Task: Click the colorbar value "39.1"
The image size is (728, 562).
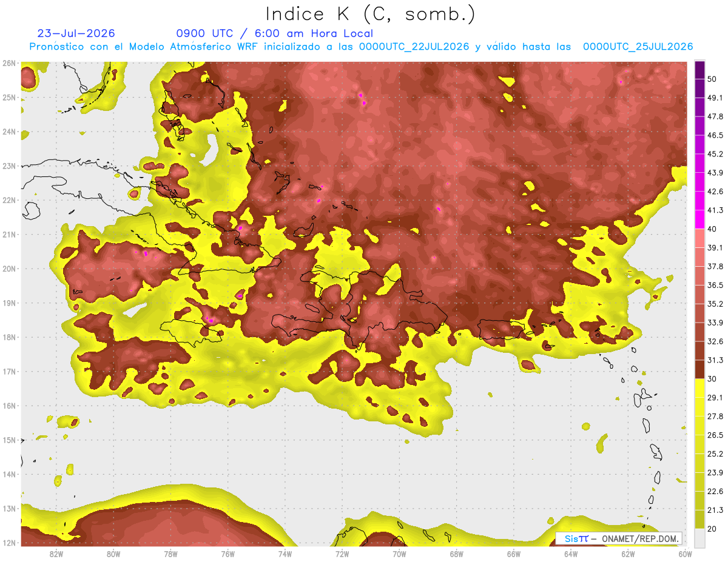Action: pyautogui.click(x=715, y=247)
